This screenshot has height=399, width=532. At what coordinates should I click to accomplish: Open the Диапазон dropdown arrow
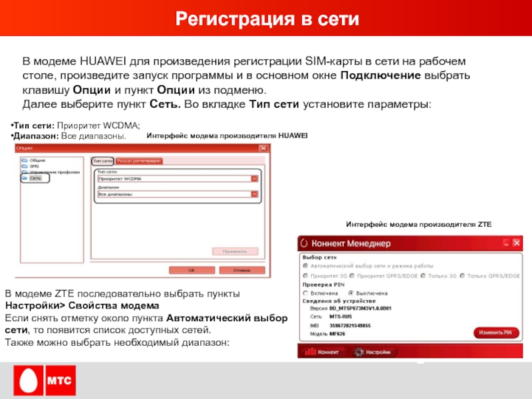pos(254,194)
